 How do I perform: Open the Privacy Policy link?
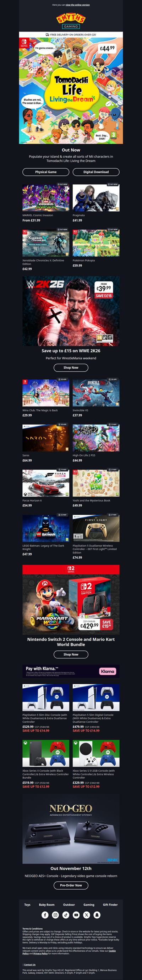pyautogui.click(x=40, y=953)
